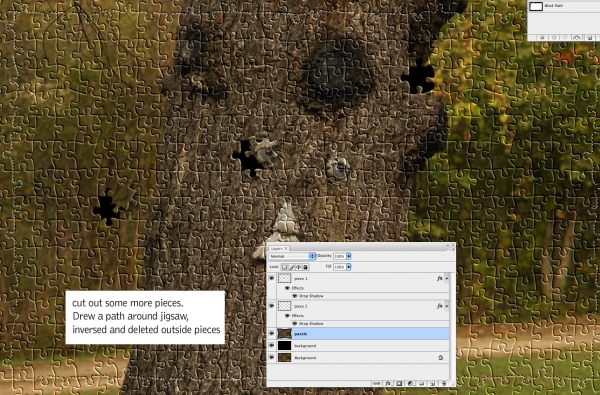Click the Layers panel vertical scrollbar
The image size is (600, 395).
coord(452,325)
